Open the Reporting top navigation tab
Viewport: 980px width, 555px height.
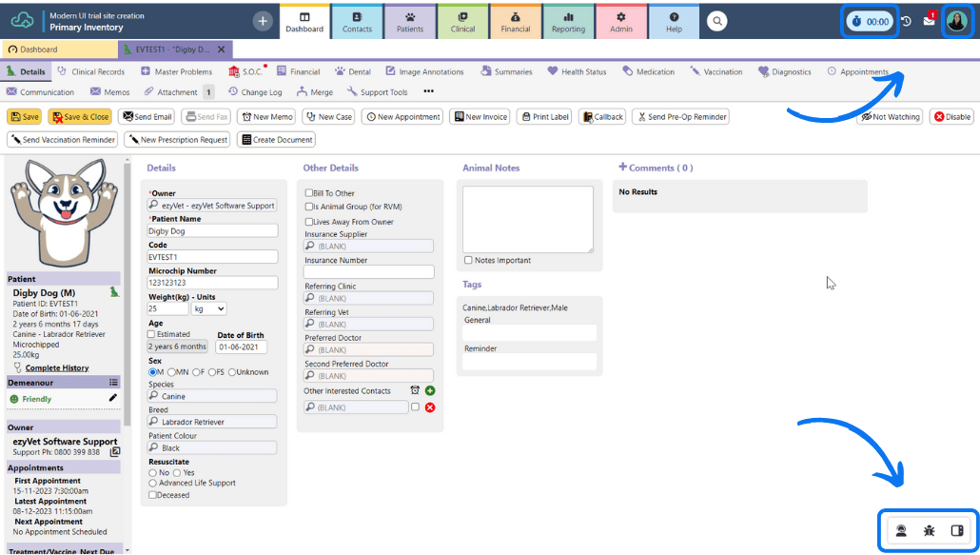[568, 21]
